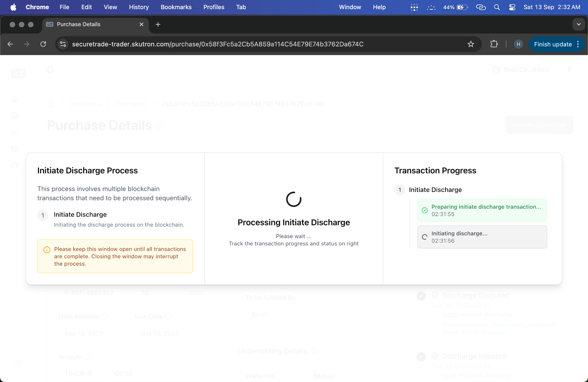Click the Spotlight search icon in the menu bar

point(497,7)
